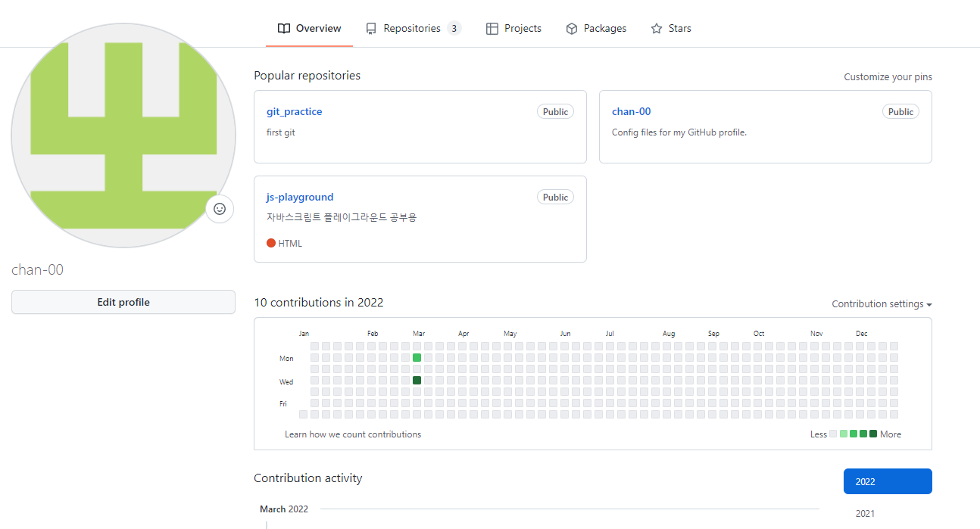The image size is (980, 529).
Task: Click the table icon beside Projects
Action: point(492,29)
